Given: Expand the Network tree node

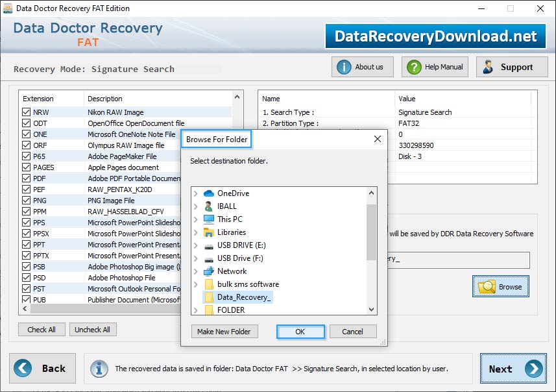Looking at the screenshot, I should point(196,271).
